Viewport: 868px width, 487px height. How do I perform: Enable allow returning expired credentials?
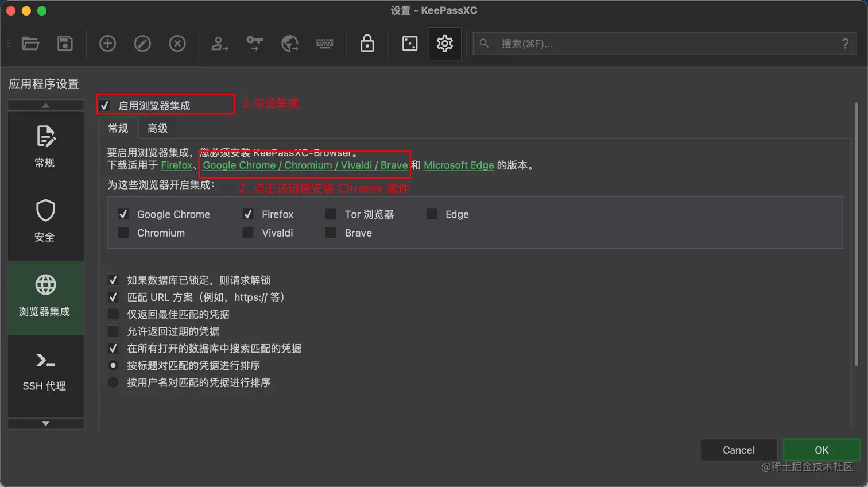click(113, 331)
